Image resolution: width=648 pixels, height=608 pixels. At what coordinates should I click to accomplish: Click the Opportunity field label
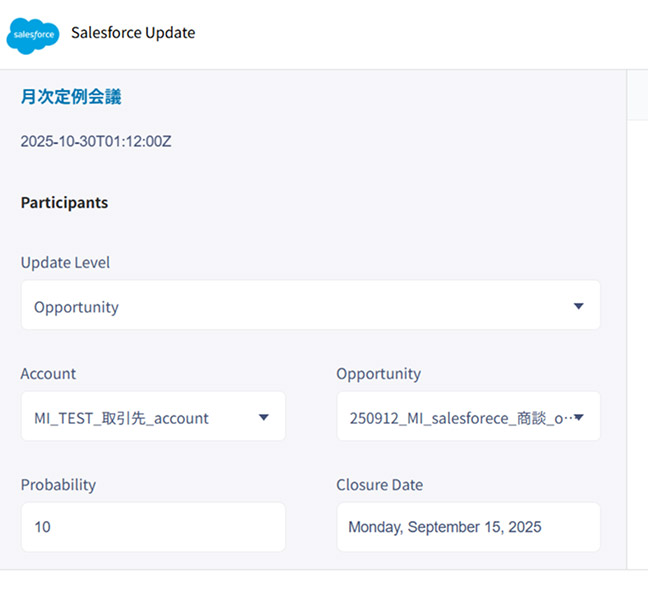pos(378,373)
